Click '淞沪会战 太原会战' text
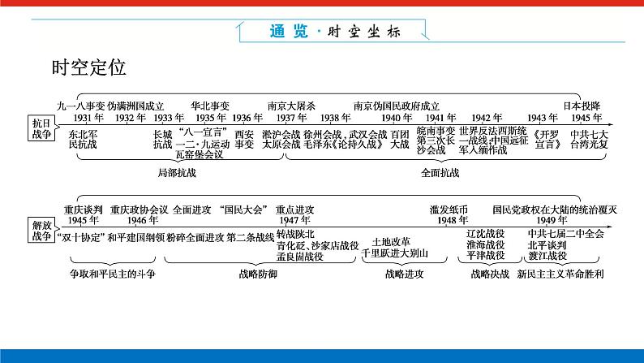This screenshot has width=644, height=363. tap(281, 140)
